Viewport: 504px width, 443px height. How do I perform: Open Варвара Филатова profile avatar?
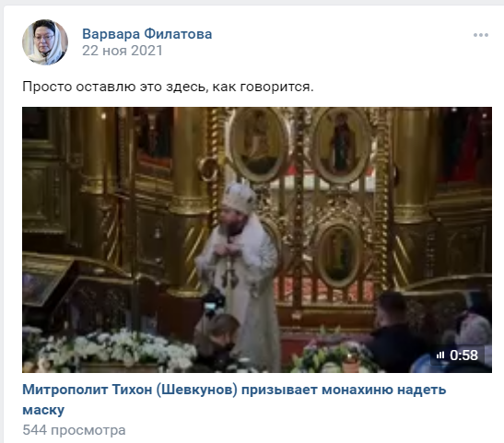point(45,42)
